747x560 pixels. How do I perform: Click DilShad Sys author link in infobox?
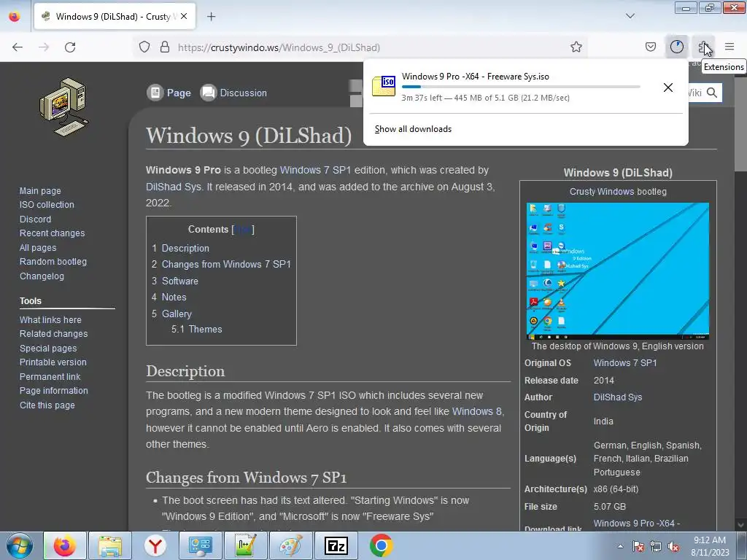coord(617,397)
